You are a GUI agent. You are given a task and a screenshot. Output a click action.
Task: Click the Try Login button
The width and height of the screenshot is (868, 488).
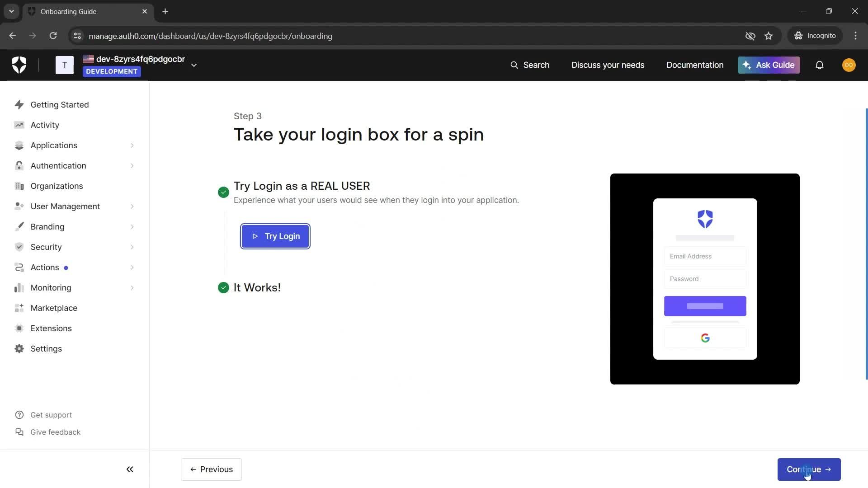click(275, 236)
